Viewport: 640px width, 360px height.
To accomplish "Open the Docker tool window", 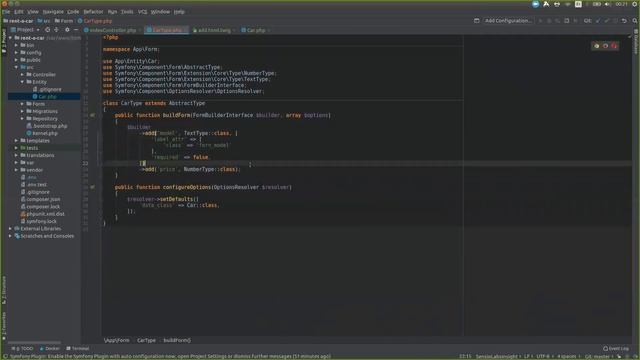I will (x=49, y=349).
